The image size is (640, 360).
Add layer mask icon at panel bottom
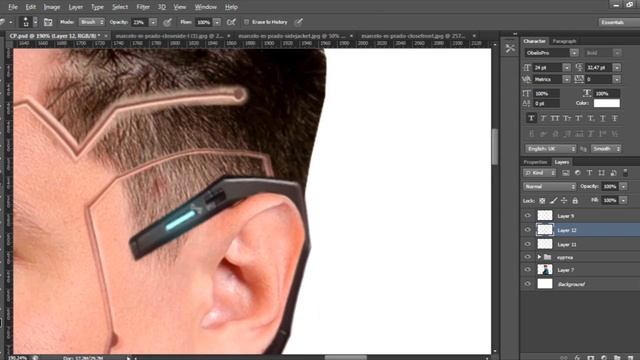click(591, 357)
